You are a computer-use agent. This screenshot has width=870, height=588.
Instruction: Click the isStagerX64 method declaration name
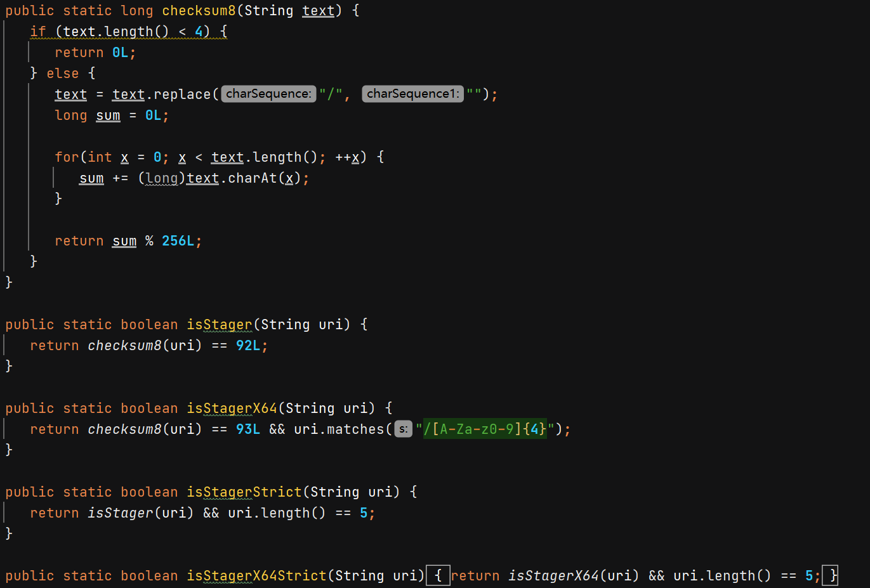point(232,408)
